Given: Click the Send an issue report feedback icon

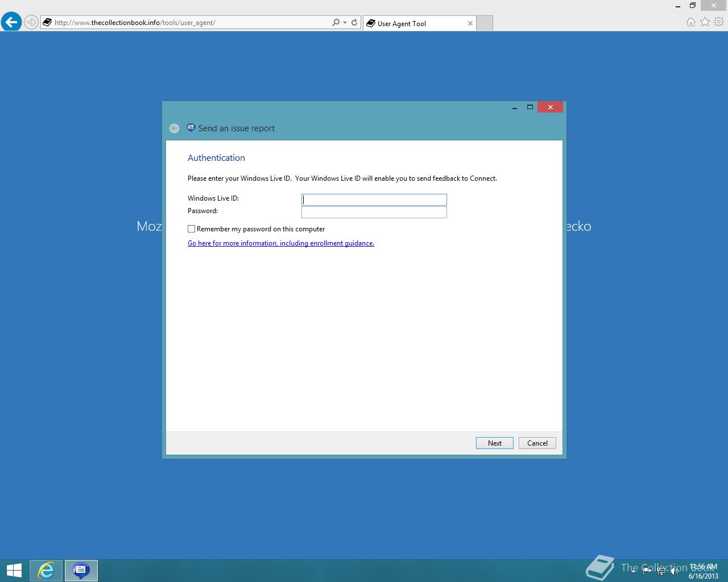Looking at the screenshot, I should (191, 128).
